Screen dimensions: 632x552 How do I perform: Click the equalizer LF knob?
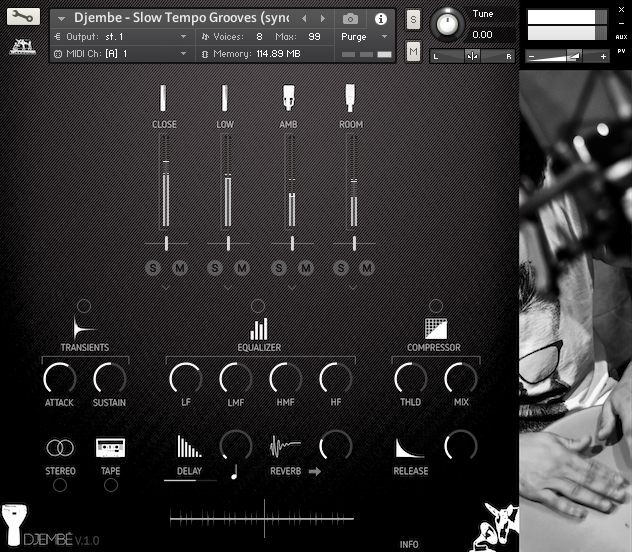point(186,379)
